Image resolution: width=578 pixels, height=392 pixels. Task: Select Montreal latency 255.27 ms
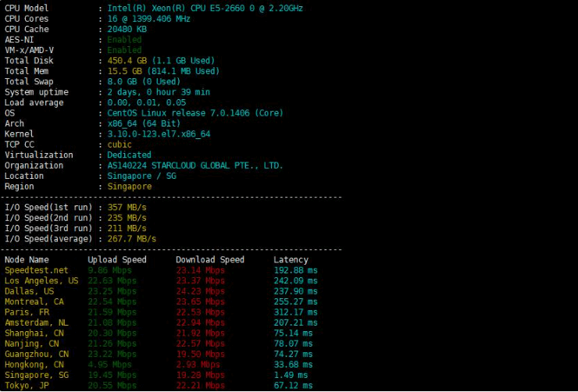(295, 301)
